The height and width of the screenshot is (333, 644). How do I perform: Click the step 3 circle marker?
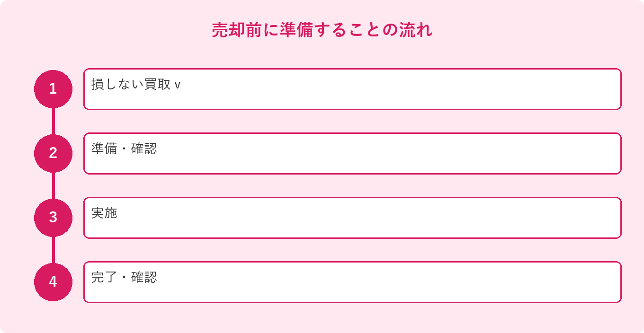[x=53, y=218]
